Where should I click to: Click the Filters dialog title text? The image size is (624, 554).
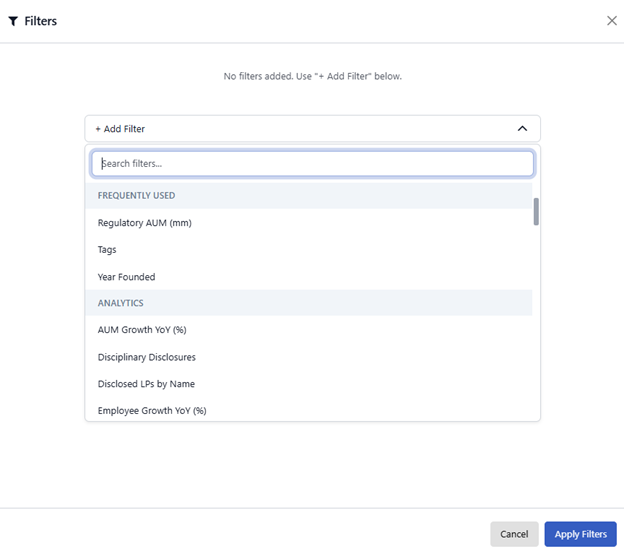(41, 21)
